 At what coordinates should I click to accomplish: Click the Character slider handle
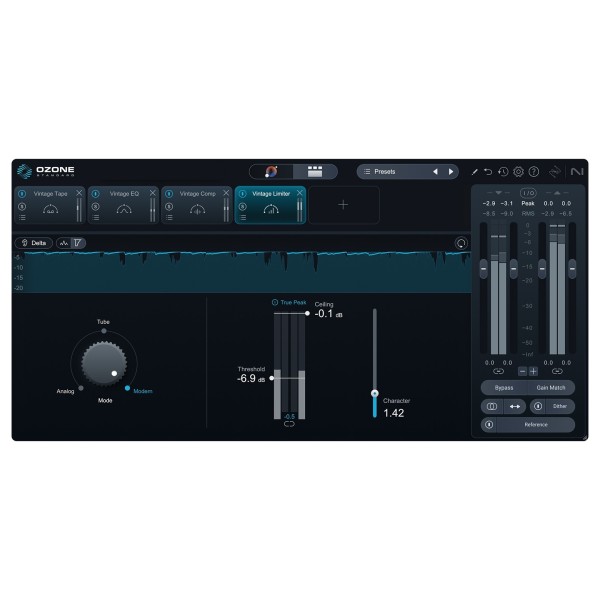[x=375, y=393]
